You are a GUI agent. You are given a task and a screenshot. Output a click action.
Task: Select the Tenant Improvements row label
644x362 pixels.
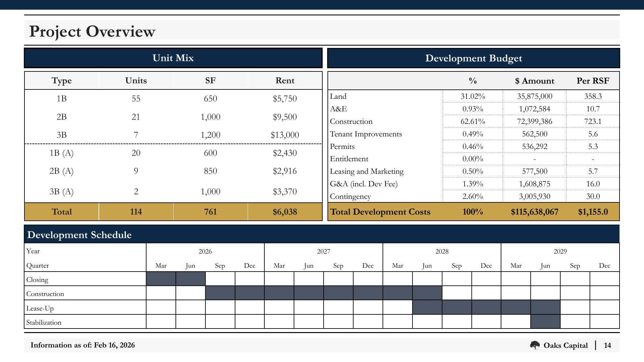coord(366,134)
